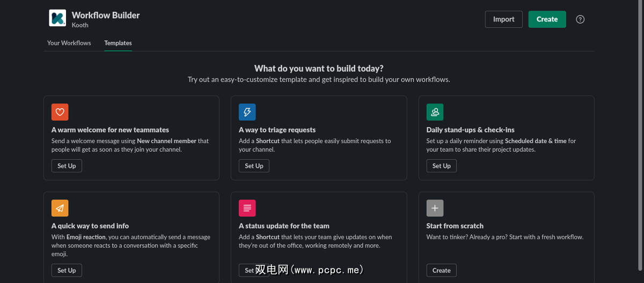Open the help question mark icon
This screenshot has height=283, width=644.
point(580,19)
